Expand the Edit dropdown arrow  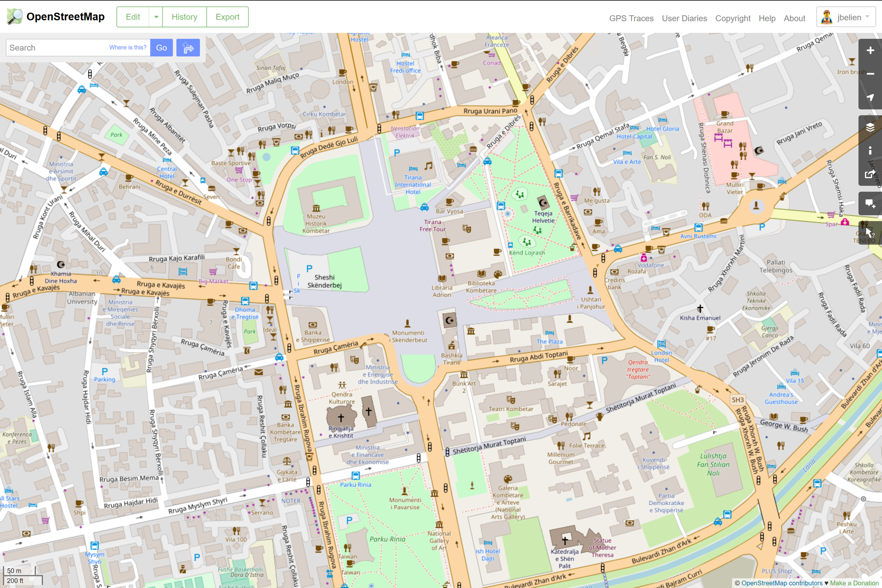(156, 17)
